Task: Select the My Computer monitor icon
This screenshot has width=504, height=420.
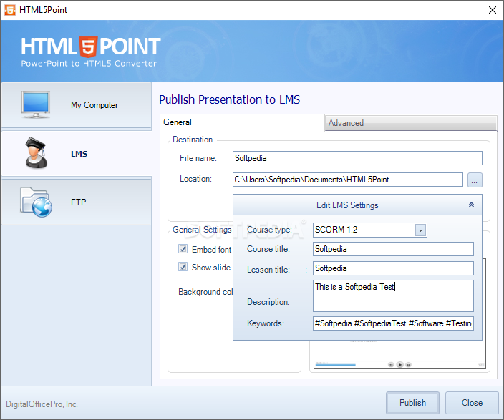Action: [x=36, y=104]
